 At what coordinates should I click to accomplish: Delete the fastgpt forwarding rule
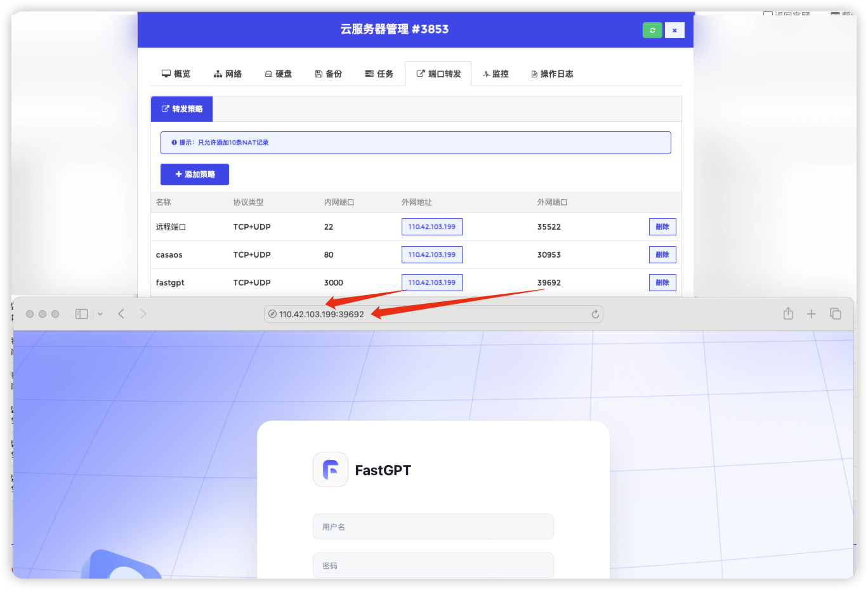[x=662, y=282]
